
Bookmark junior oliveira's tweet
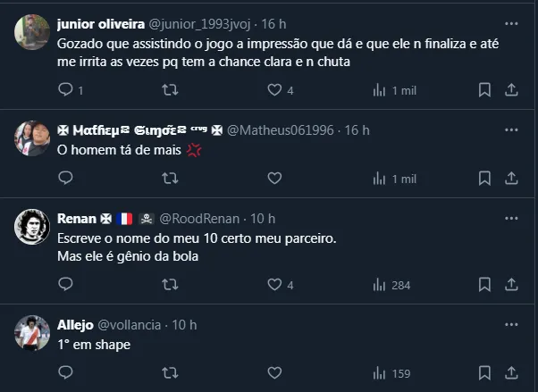coord(483,89)
